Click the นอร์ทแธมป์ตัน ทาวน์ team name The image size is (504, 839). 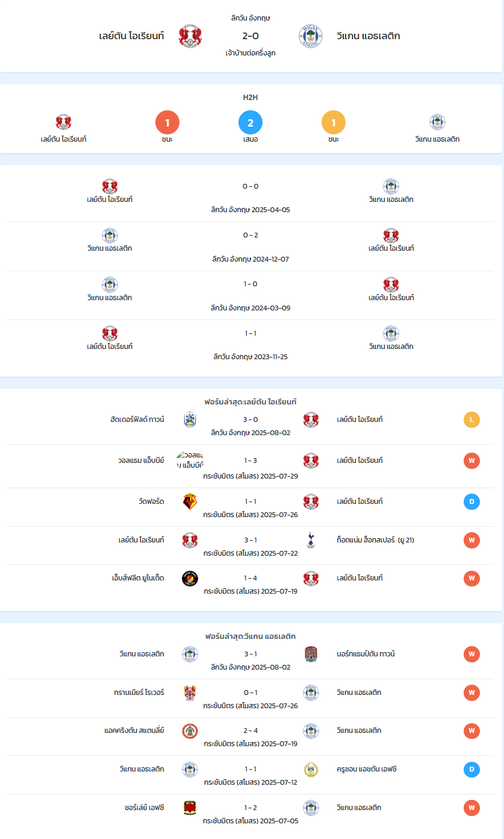[366, 654]
